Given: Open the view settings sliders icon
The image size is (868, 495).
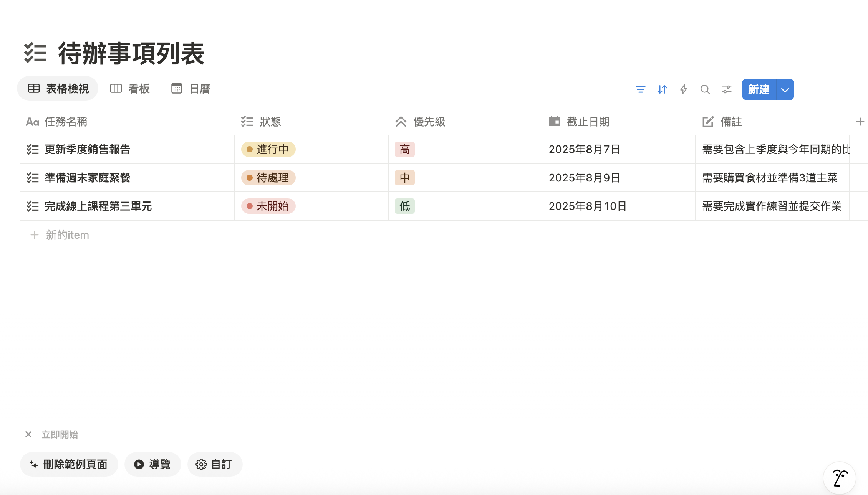Looking at the screenshot, I should click(x=726, y=89).
